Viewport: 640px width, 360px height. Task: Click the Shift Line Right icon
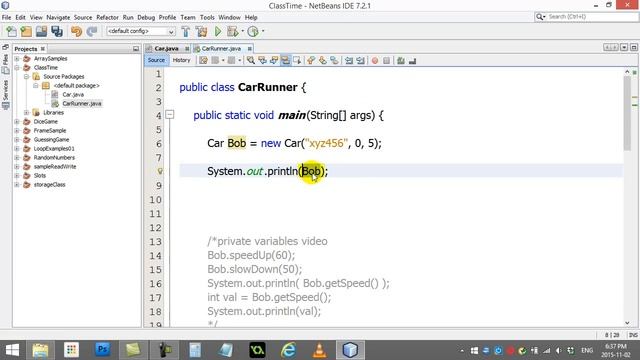point(360,61)
